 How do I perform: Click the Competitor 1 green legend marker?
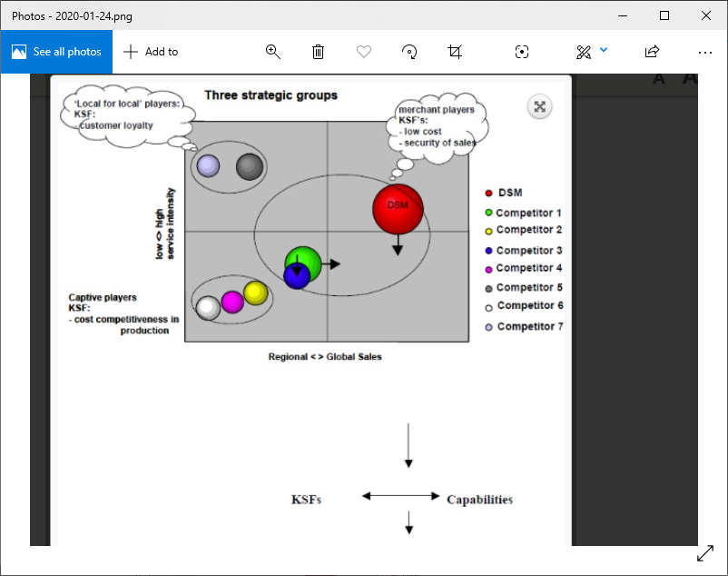[488, 213]
